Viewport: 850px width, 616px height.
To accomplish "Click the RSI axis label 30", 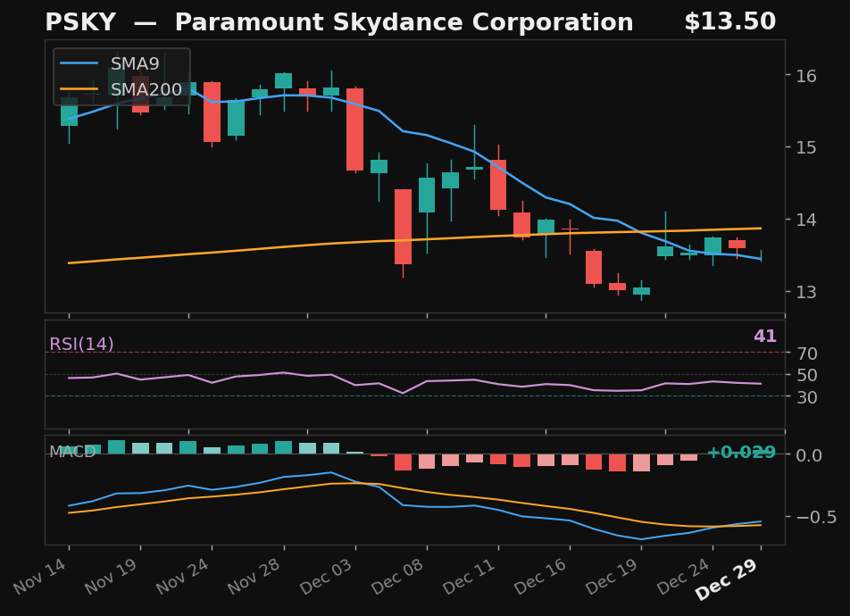I will tap(806, 397).
